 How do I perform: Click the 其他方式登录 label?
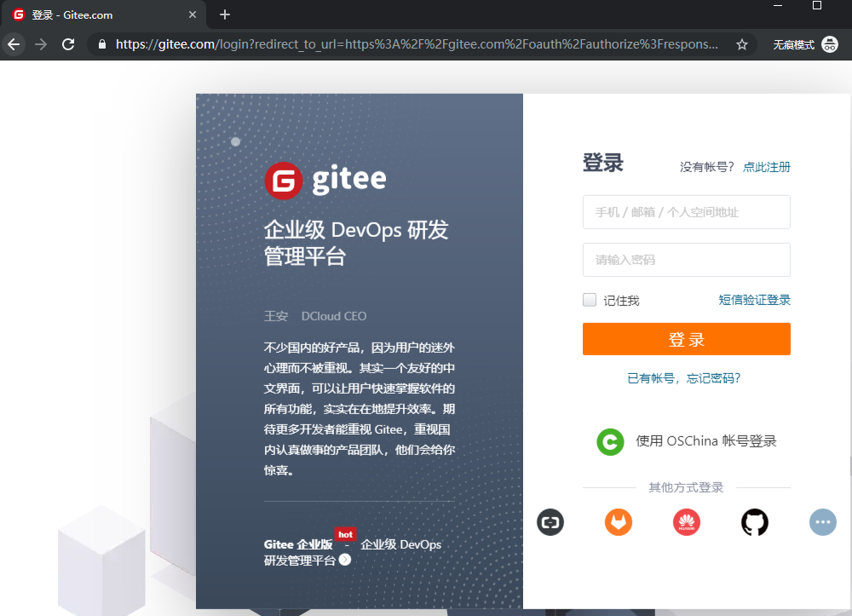(x=686, y=487)
